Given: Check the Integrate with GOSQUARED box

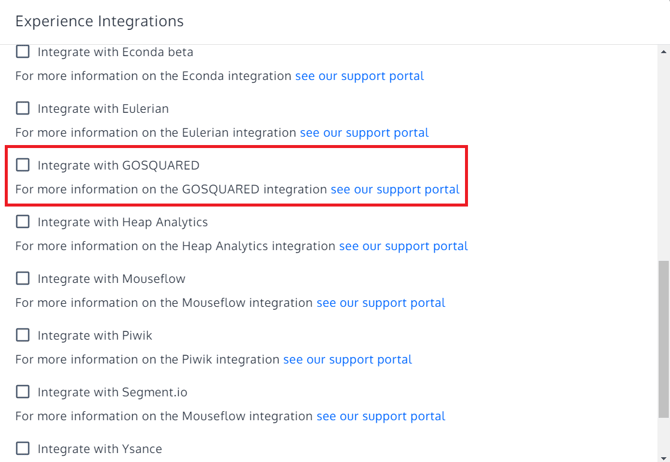Looking at the screenshot, I should pyautogui.click(x=23, y=165).
